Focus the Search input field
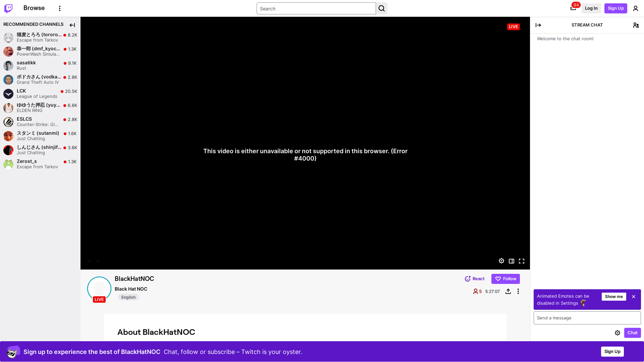This screenshot has width=644, height=362. click(x=316, y=8)
